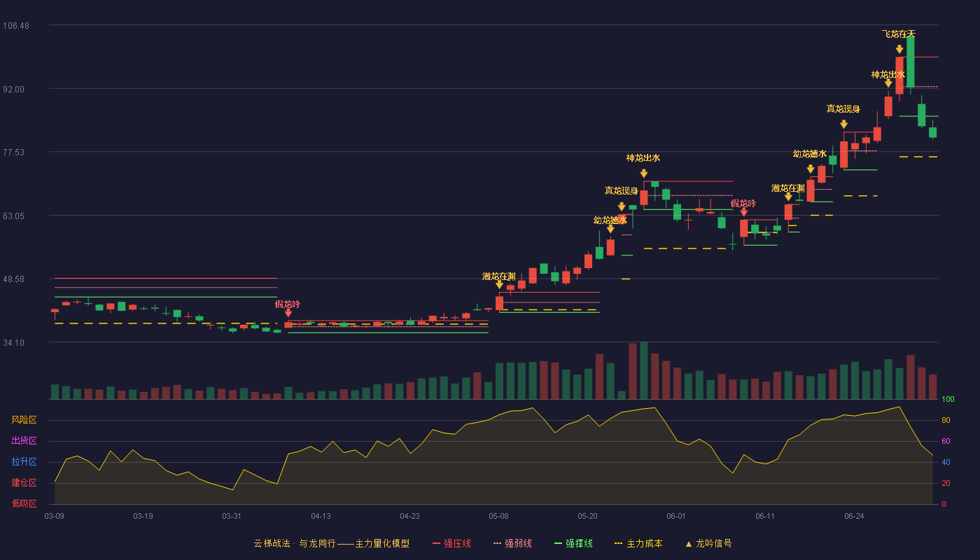Click the 出货区 zone label
This screenshot has width=980, height=560.
coord(24,441)
